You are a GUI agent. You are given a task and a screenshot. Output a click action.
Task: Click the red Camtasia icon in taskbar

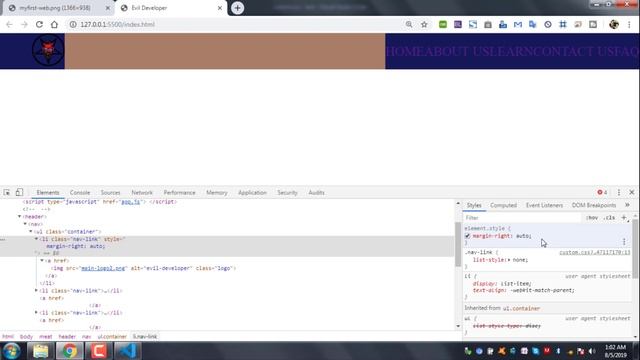click(x=99, y=351)
